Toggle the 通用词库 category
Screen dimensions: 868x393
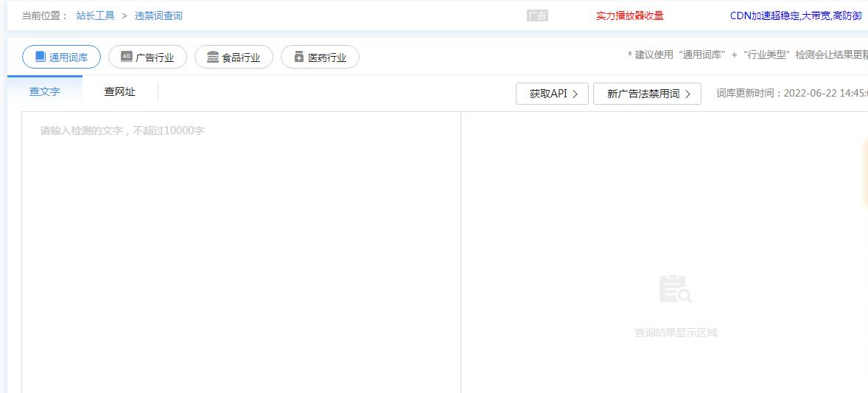[x=61, y=57]
